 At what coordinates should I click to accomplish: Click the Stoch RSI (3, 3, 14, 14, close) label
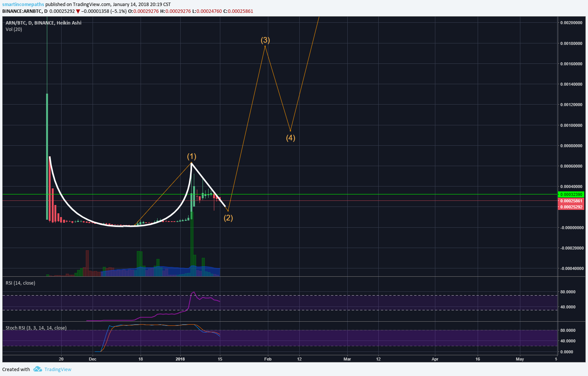tap(36, 328)
